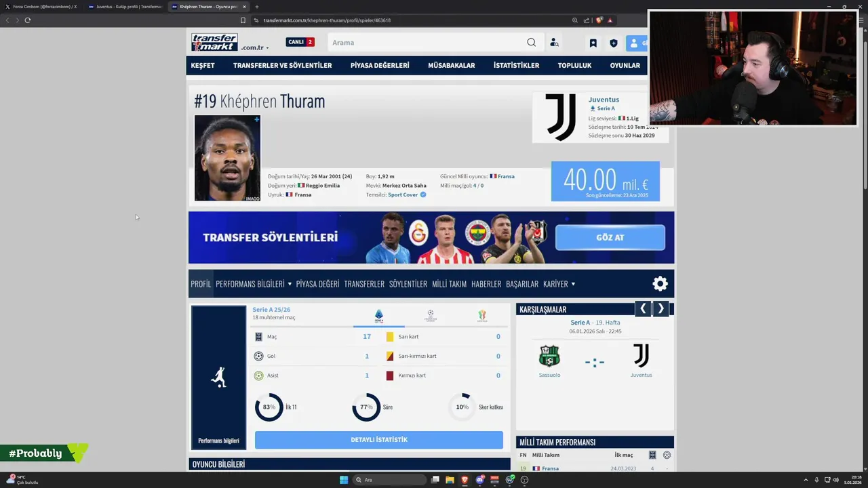Select the PİYASA DEĞERİ tab
The height and width of the screenshot is (488, 868).
coord(317,284)
